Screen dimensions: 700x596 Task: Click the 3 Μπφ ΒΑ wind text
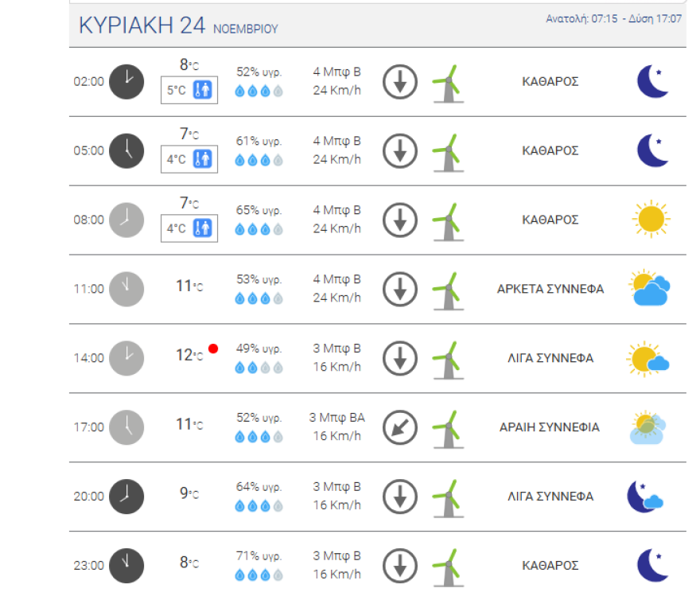(337, 418)
